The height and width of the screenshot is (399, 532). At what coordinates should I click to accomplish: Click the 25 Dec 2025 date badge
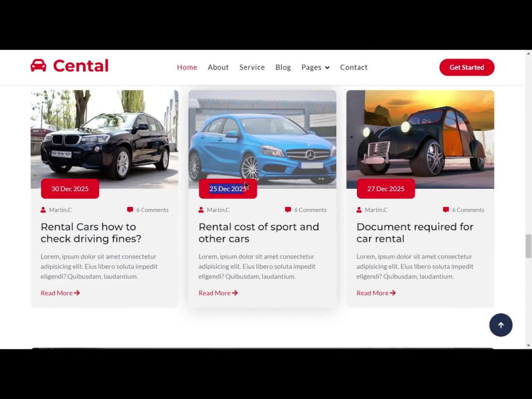(228, 189)
